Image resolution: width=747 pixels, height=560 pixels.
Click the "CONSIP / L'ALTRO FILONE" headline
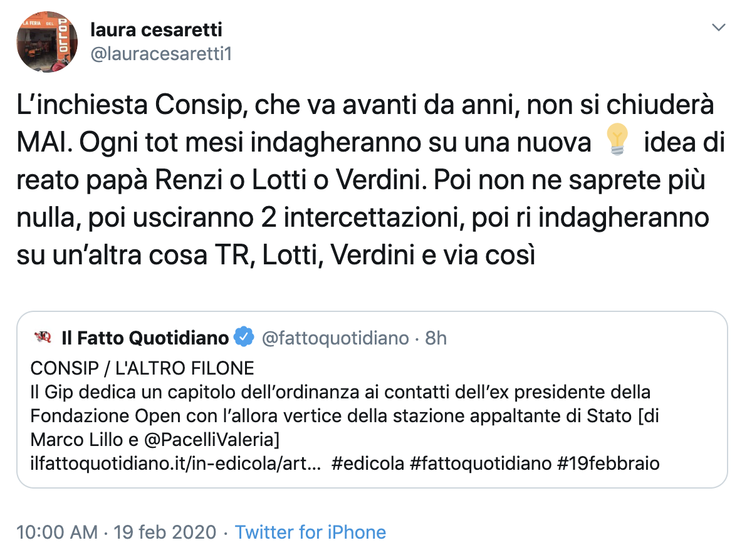point(142,368)
